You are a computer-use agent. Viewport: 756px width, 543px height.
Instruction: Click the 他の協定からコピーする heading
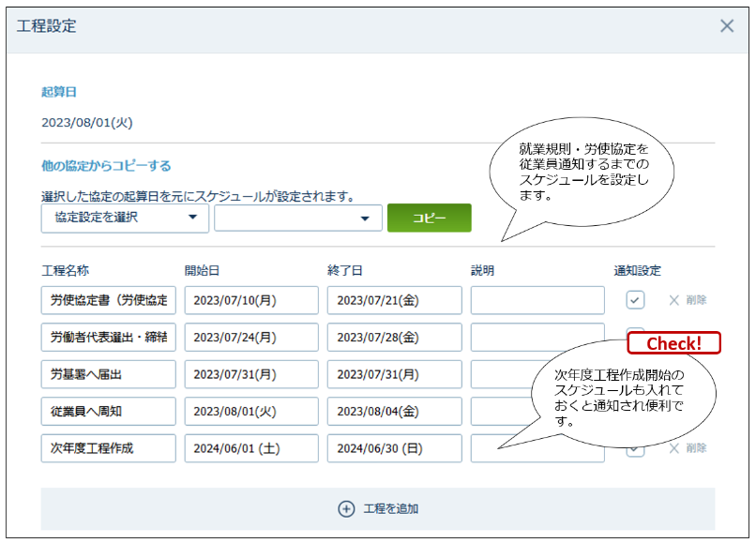(x=106, y=166)
